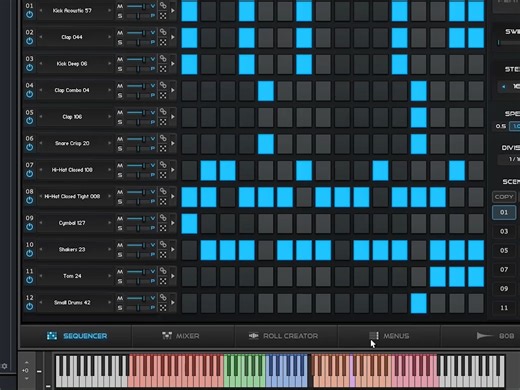Select next sample after Snare Crisp 20
This screenshot has height=390, width=520.
109,143
